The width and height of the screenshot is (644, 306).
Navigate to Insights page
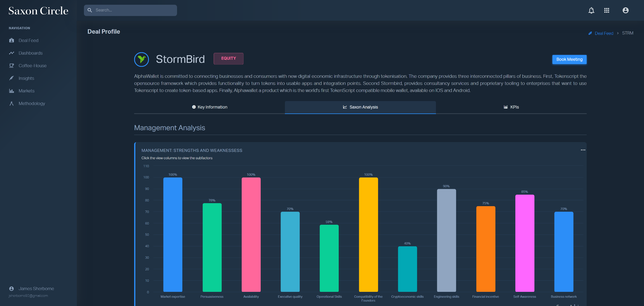pos(26,78)
